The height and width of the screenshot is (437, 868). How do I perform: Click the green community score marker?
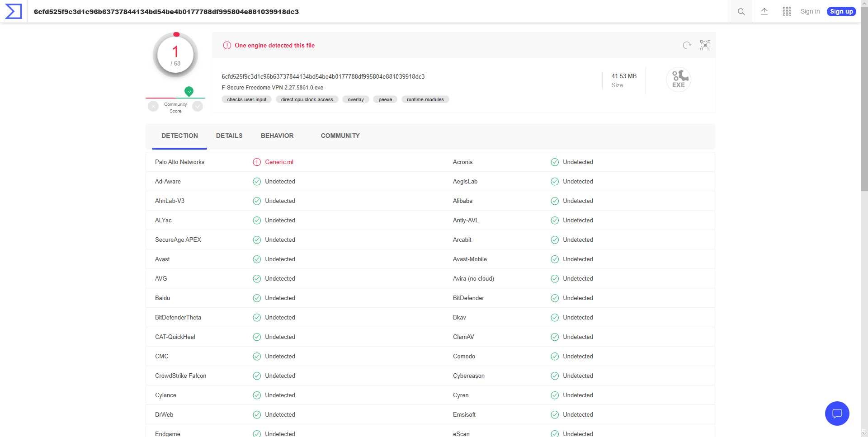click(189, 91)
